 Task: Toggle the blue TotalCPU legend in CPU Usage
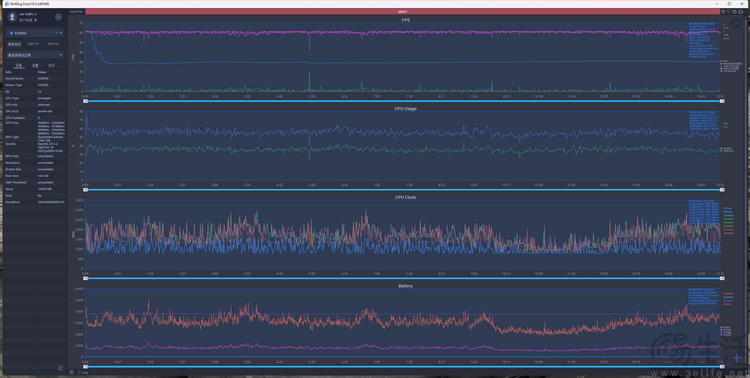click(x=726, y=151)
